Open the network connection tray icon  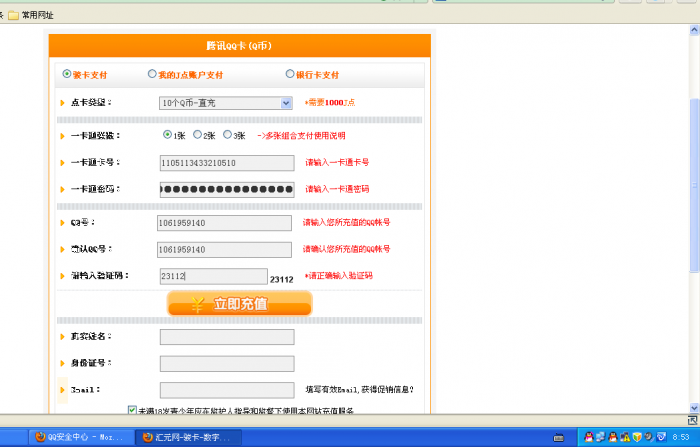tap(600, 437)
